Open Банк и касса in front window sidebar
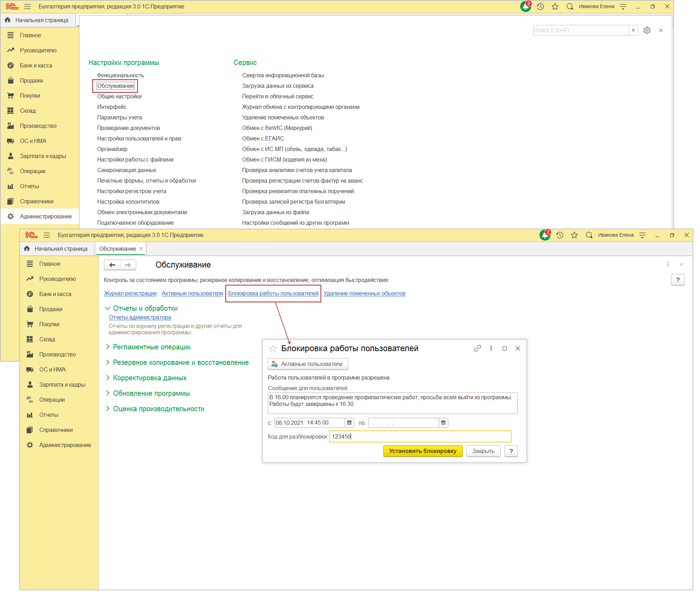The width and height of the screenshot is (700, 592). click(59, 294)
